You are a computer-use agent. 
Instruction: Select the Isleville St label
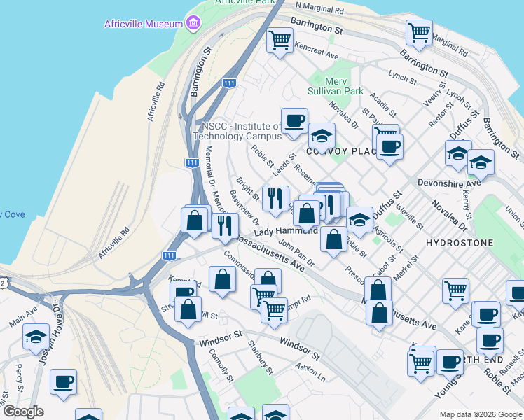[x=409, y=216]
